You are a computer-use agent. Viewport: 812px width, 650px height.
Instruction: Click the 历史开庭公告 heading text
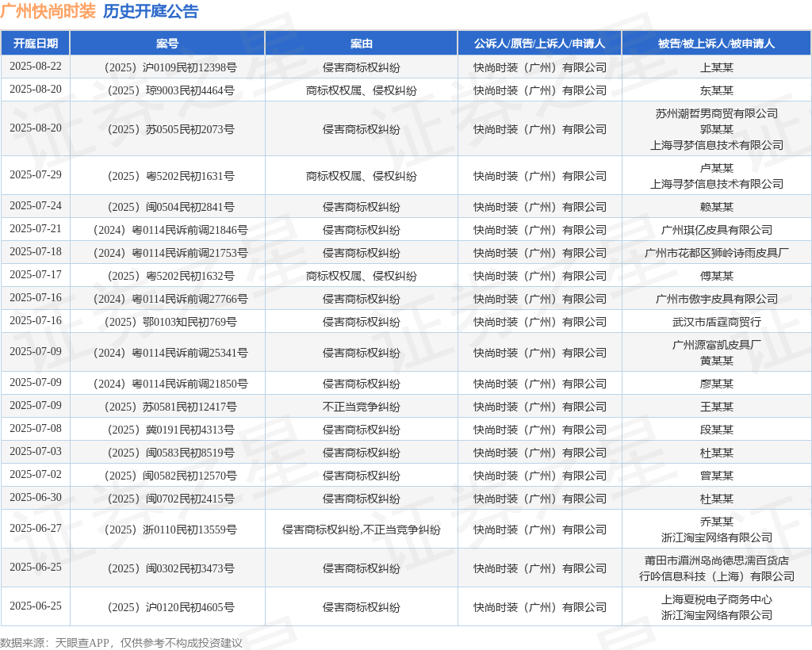151,11
